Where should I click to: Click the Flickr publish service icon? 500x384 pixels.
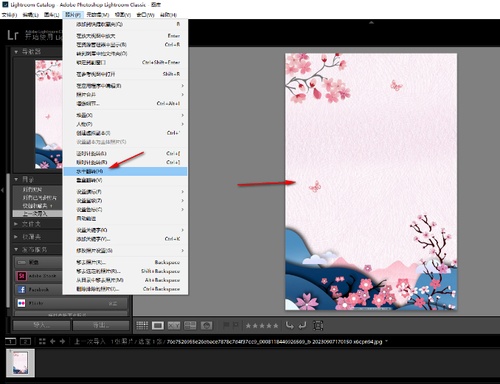click(x=22, y=303)
